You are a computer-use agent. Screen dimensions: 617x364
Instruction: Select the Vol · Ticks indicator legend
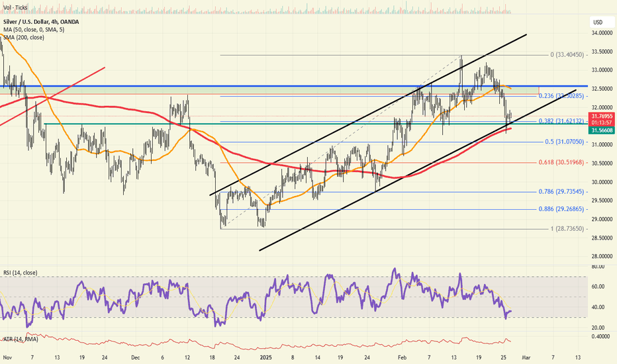point(15,7)
